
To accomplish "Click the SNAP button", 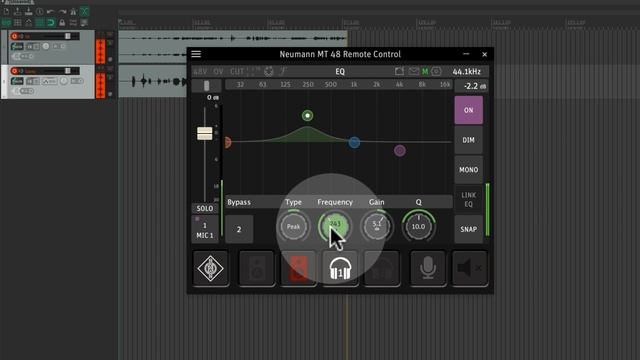I will pos(469,229).
